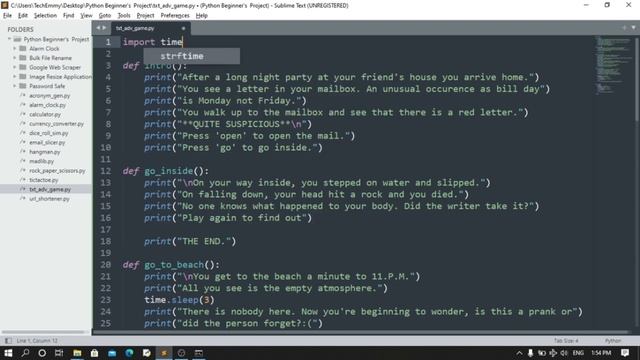640x360 pixels.
Task: Click the time.sleep(3) line
Action: [x=179, y=300]
